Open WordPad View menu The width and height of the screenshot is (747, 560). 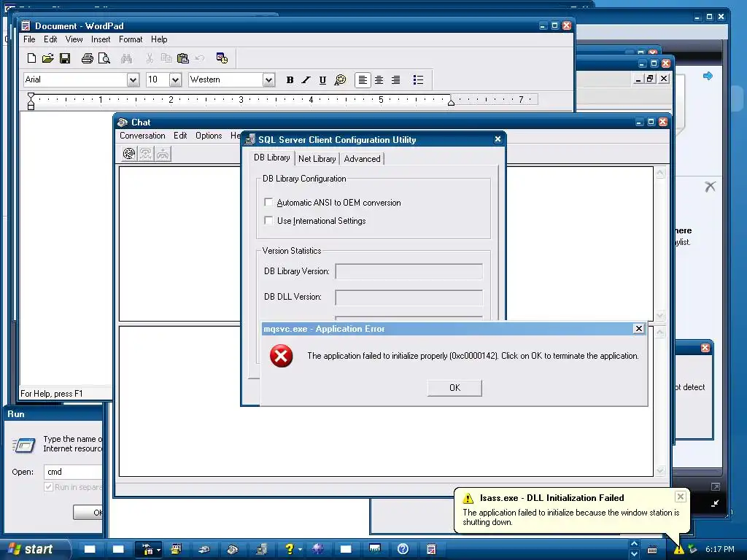[74, 39]
